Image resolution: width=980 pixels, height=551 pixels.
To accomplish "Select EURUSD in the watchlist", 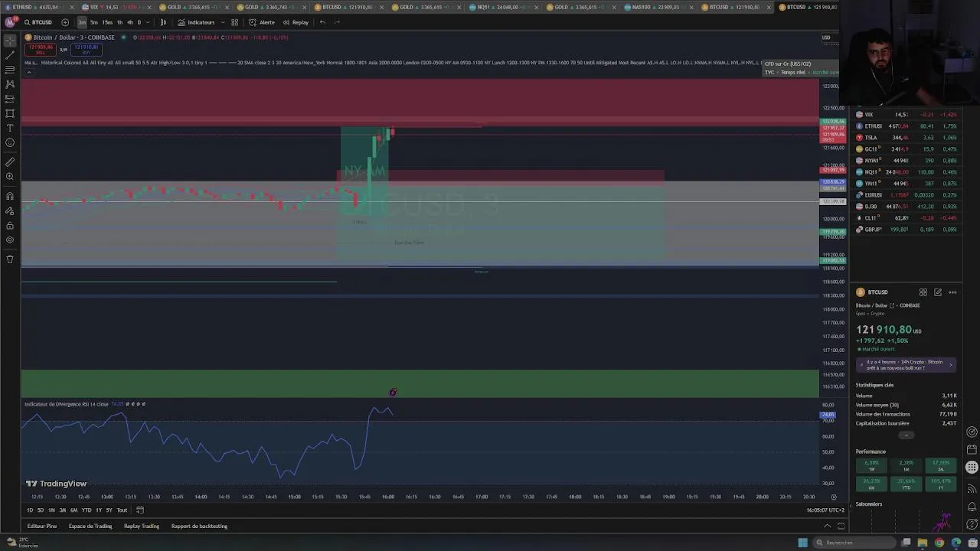I will (906, 195).
